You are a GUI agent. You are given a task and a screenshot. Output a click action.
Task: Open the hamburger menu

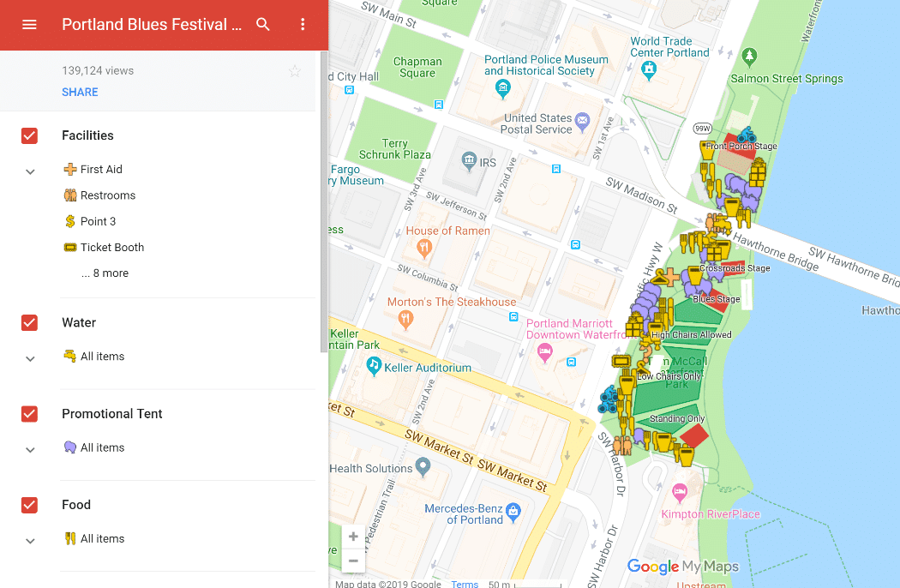[x=28, y=25]
